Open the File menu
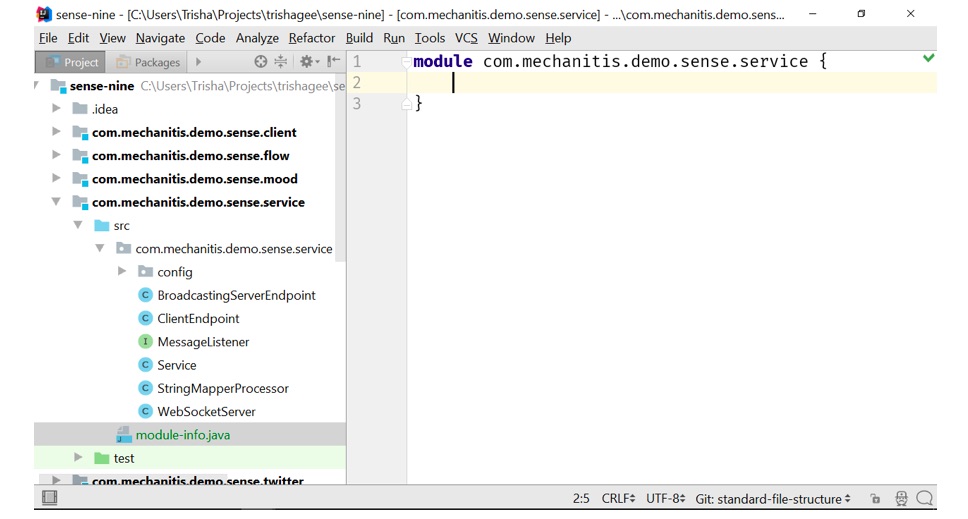The width and height of the screenshot is (968, 519). point(48,38)
